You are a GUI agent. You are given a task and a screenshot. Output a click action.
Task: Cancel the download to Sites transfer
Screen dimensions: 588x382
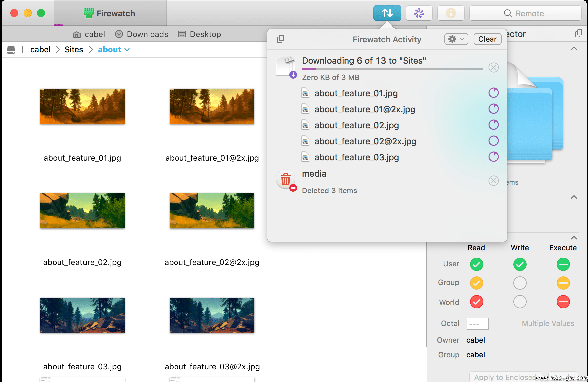click(494, 67)
